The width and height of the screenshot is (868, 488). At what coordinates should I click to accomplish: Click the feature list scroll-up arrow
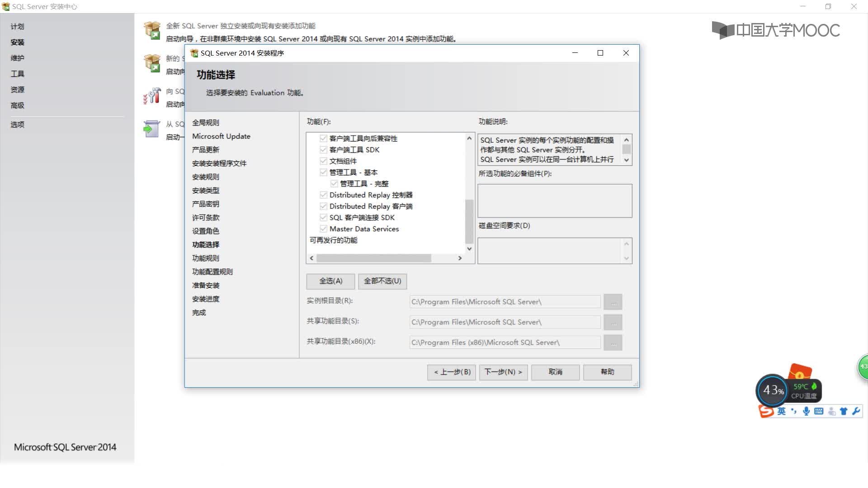[469, 138]
